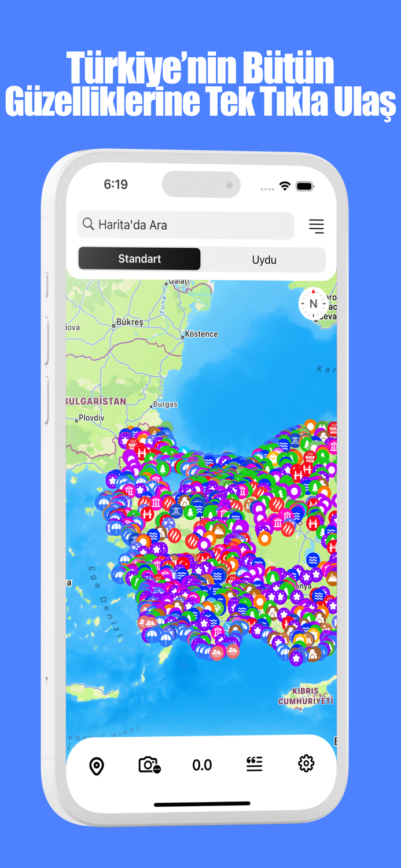Image resolution: width=401 pixels, height=868 pixels.
Task: Tap the 6:19 clock in status bar
Action: coord(116,185)
